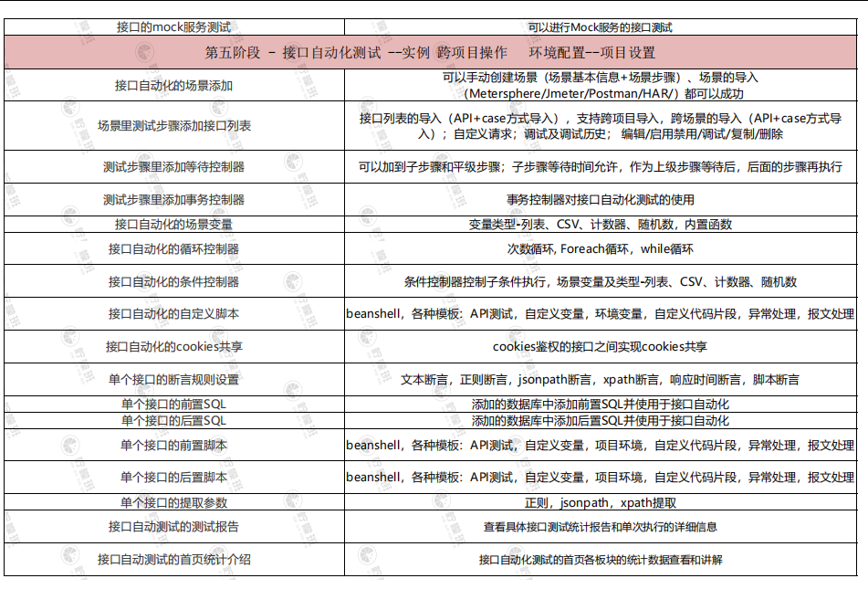The image size is (868, 610).
Task: Click the cell '单个接口的前置SQL'
Action: [173, 404]
